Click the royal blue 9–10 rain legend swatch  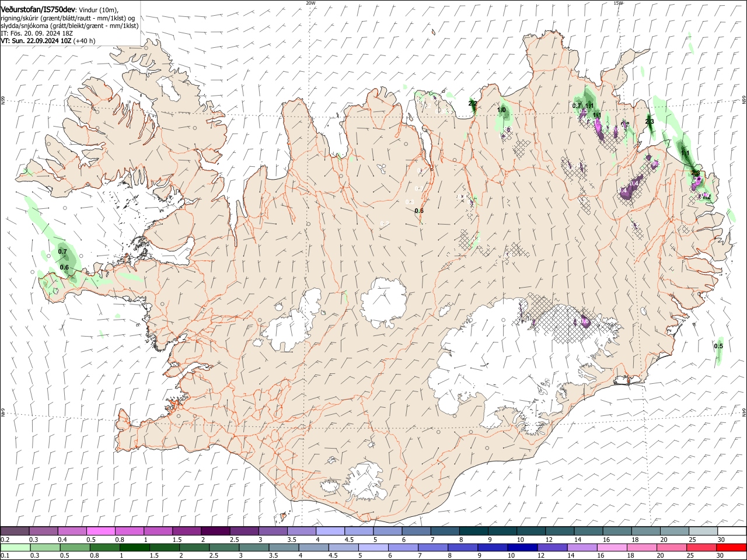point(492,547)
